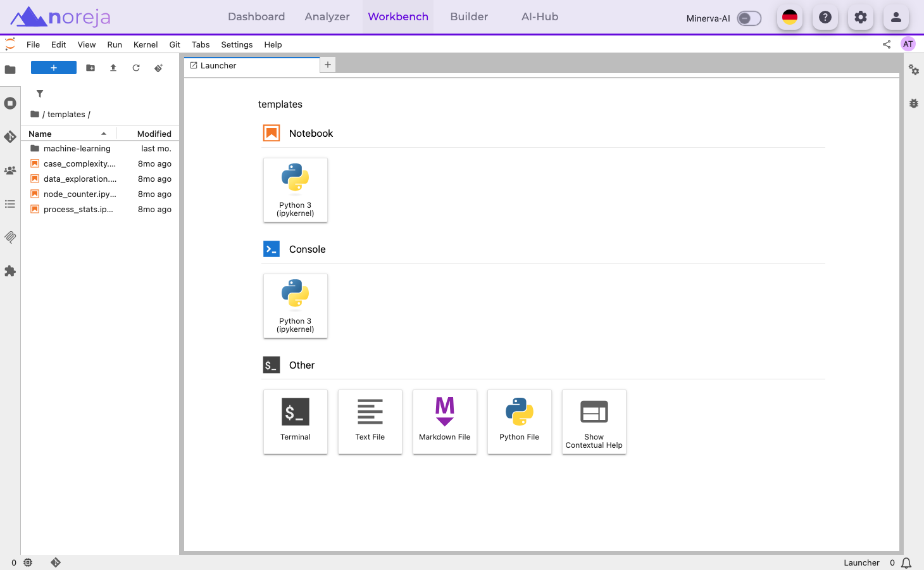Viewport: 924px width, 570px height.
Task: Open the Git menu
Action: pyautogui.click(x=175, y=44)
